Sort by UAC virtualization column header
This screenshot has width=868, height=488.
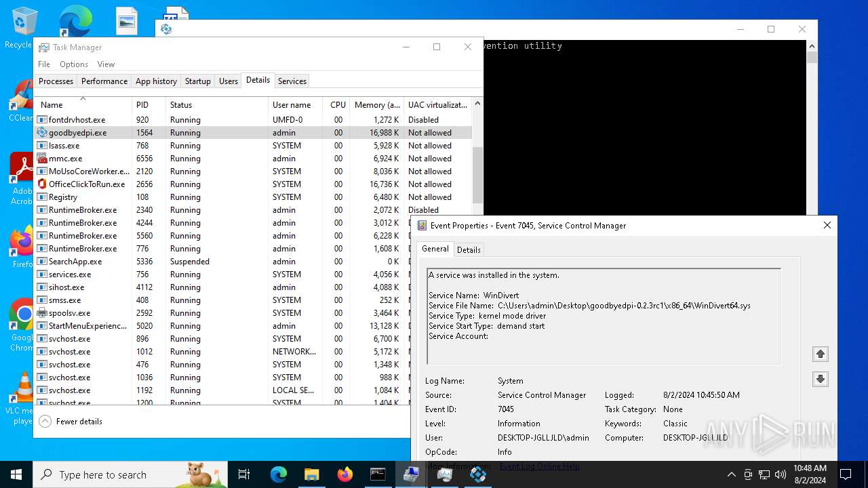[x=437, y=105]
